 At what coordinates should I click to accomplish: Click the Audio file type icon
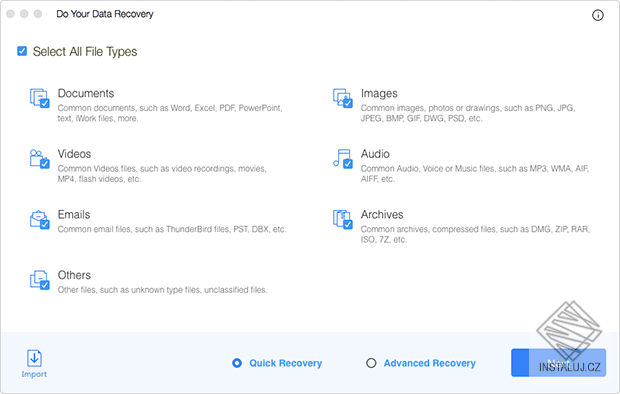(x=342, y=159)
